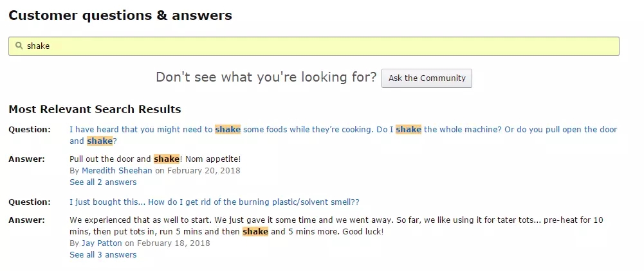Expand "See all 2 answers"
Viewport: 644px width, 271px height.
[103, 182]
